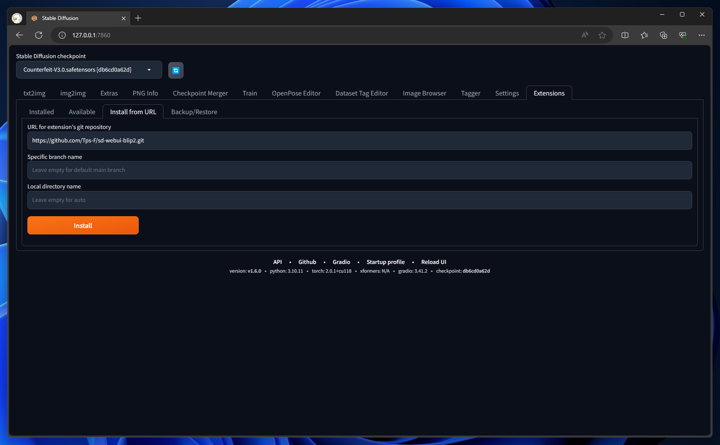Open the Checkpoint Merger tab
This screenshot has width=720, height=445.
tap(200, 93)
